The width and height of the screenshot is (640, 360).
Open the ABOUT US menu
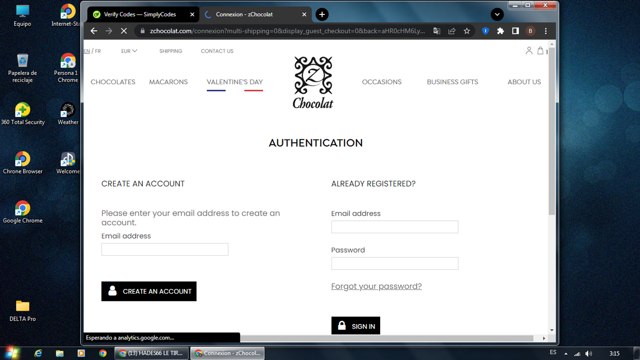[524, 82]
